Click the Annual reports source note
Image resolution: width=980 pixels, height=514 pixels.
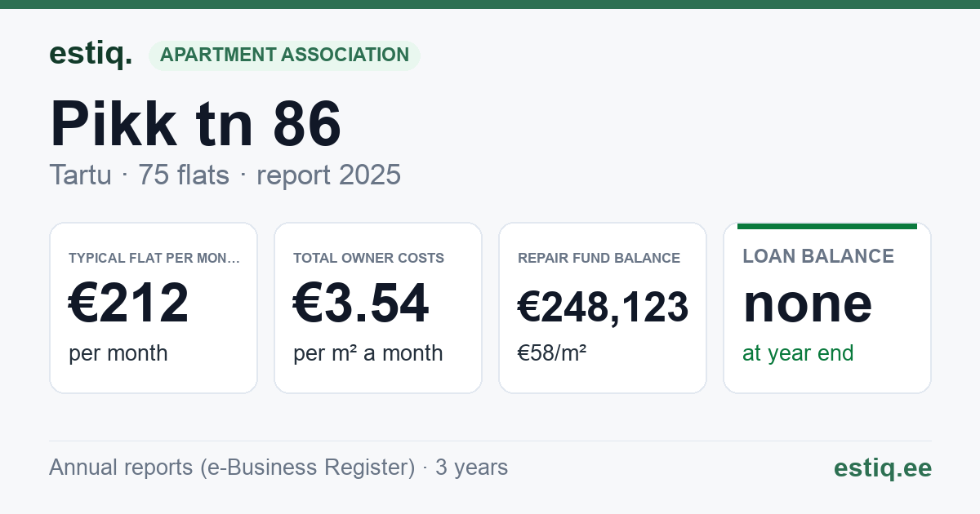click(278, 467)
